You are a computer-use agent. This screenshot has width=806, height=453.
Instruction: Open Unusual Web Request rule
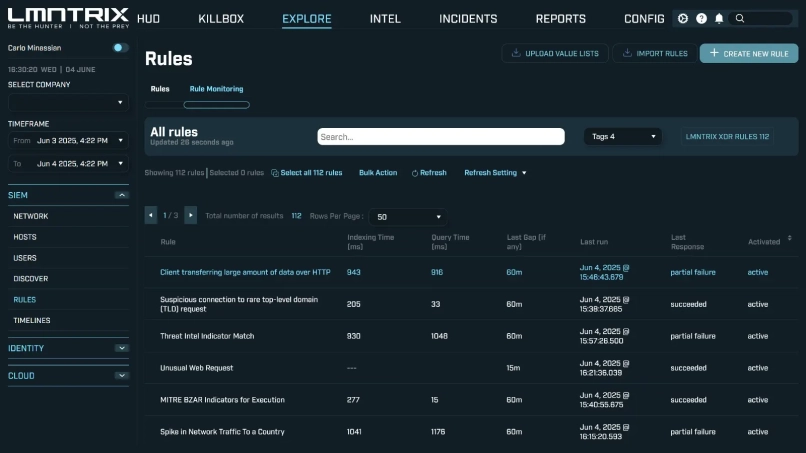click(x=196, y=368)
